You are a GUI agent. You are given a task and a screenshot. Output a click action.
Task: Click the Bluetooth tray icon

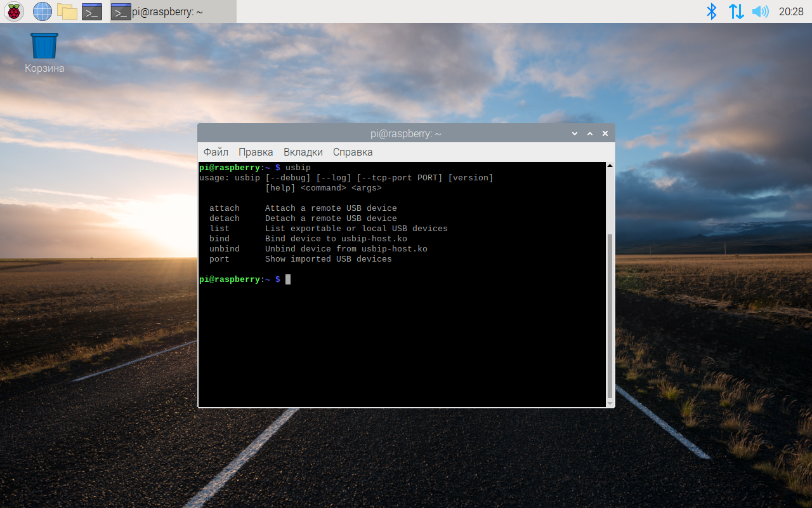click(712, 11)
